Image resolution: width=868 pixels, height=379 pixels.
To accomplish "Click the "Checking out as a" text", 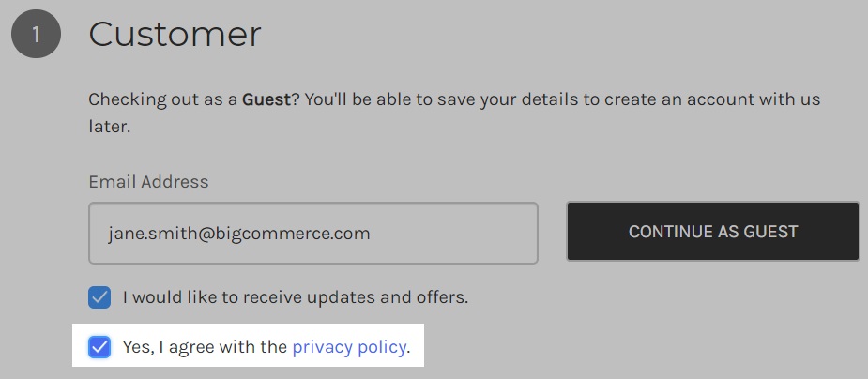I will coord(163,99).
